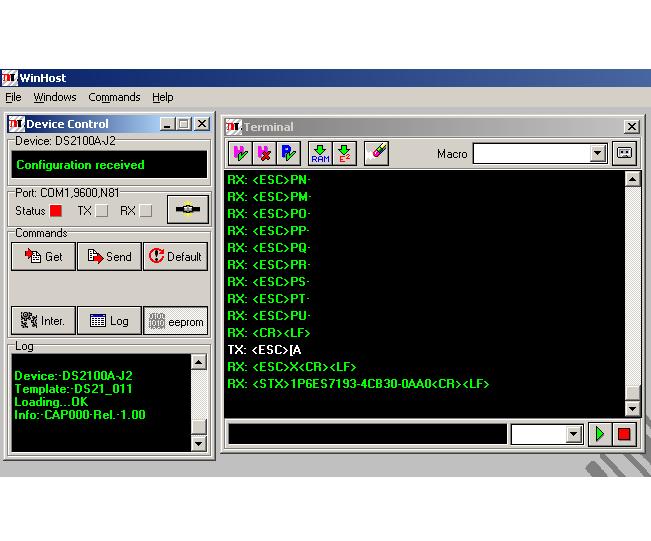Viewport: 651px width, 541px height.
Task: Click the blue P toolbar icon
Action: tap(288, 153)
